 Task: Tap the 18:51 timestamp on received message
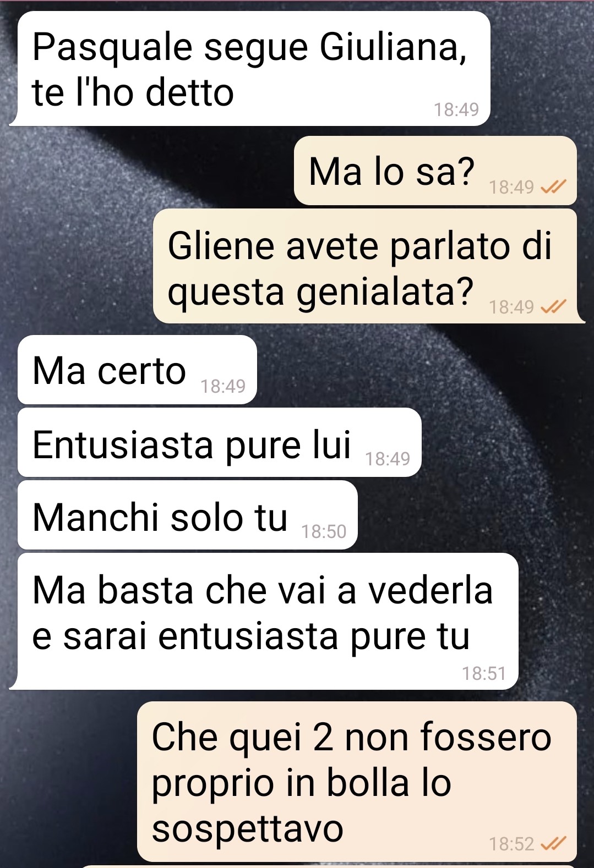point(483,673)
